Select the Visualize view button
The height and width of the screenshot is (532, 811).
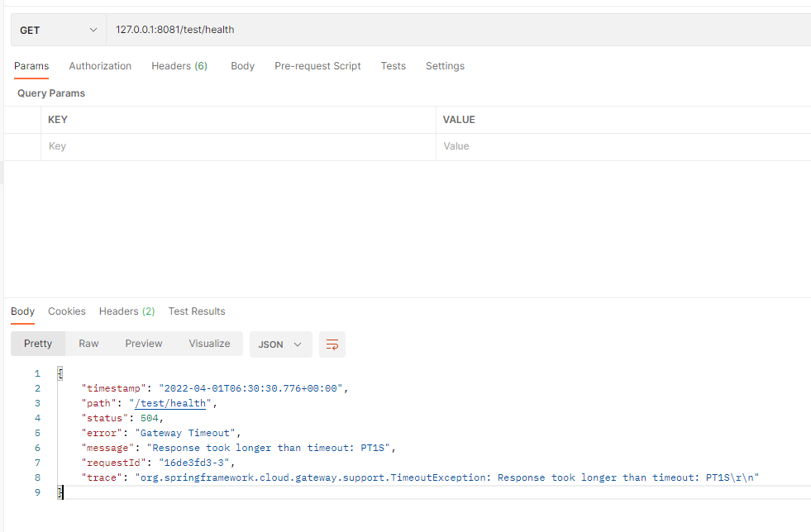coord(209,344)
